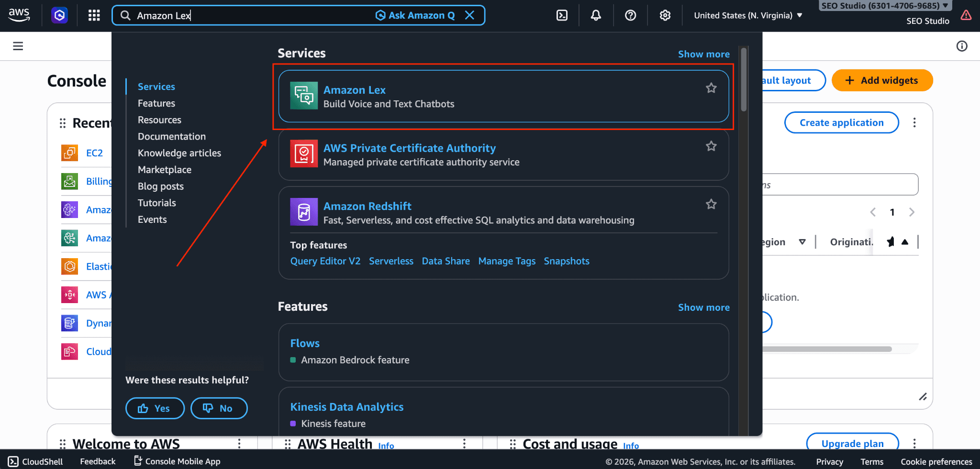
Task: Select the Knowledge articles filter
Action: tap(179, 153)
